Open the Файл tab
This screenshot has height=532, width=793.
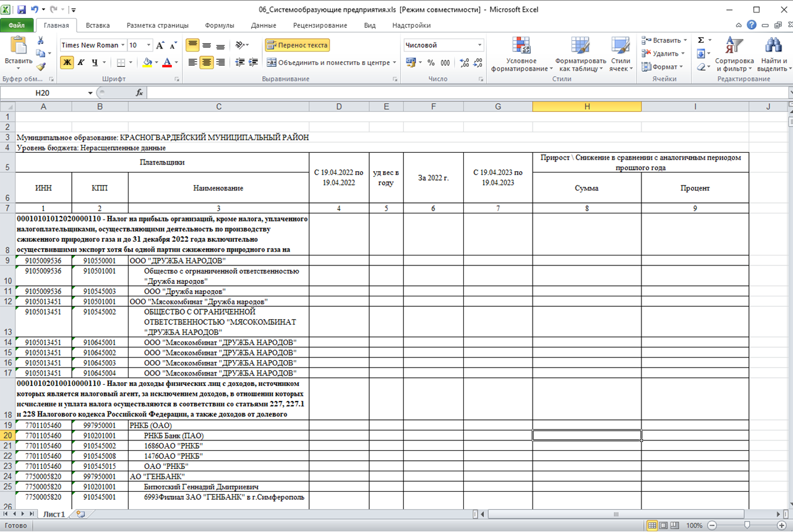coord(17,25)
